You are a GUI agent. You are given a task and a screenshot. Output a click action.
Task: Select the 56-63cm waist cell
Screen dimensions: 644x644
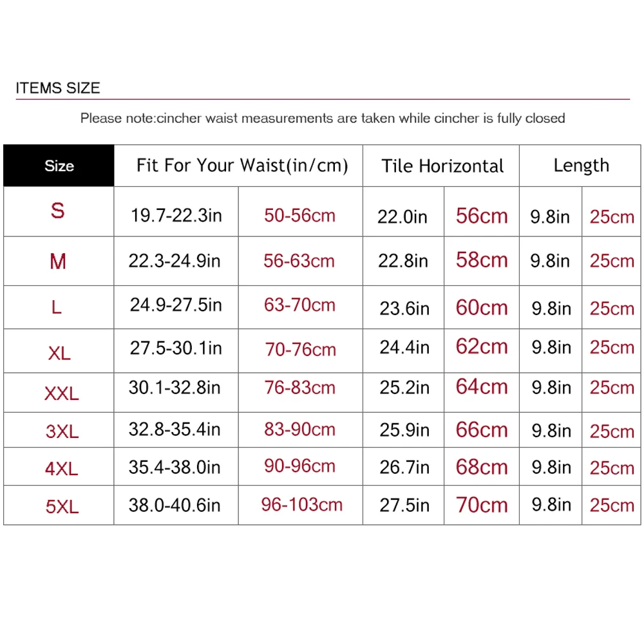point(299,261)
